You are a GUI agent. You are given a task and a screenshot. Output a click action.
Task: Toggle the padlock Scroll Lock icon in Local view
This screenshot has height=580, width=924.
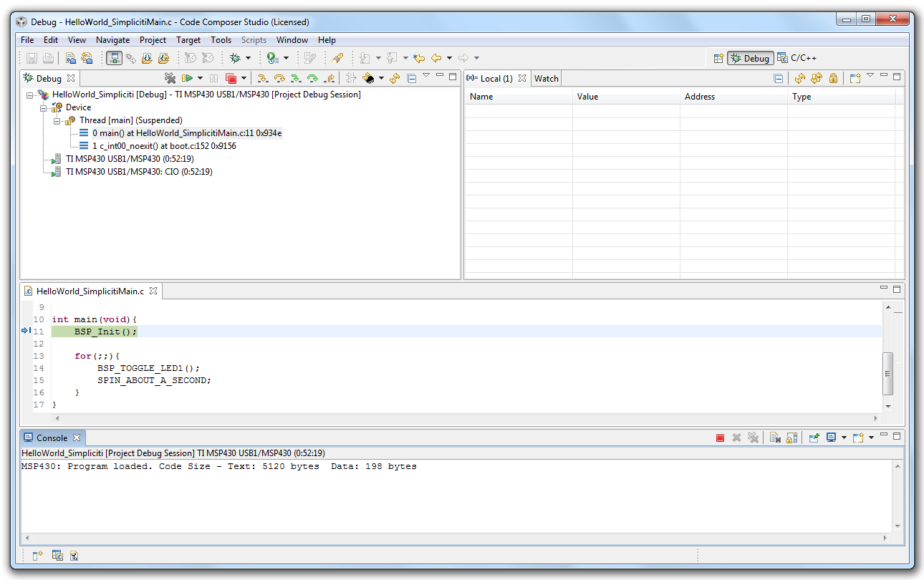(x=833, y=78)
